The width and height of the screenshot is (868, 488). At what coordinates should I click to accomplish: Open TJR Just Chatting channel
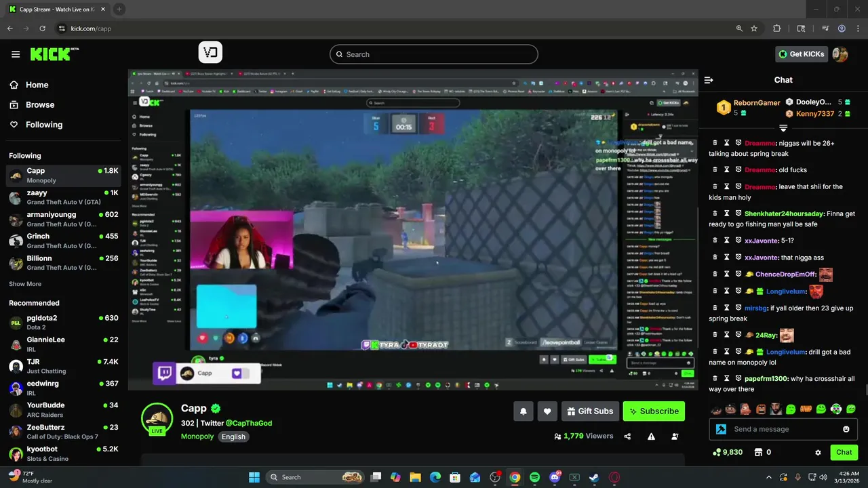point(63,366)
